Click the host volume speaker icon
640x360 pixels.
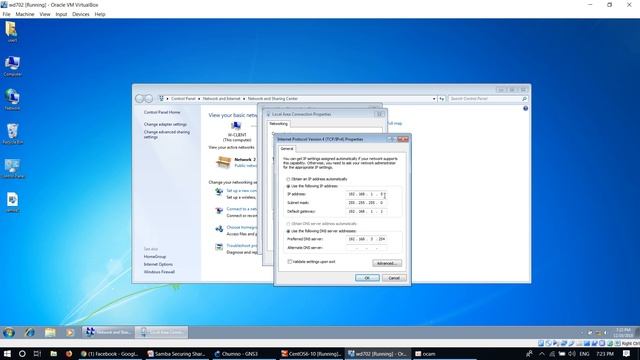pos(572,354)
